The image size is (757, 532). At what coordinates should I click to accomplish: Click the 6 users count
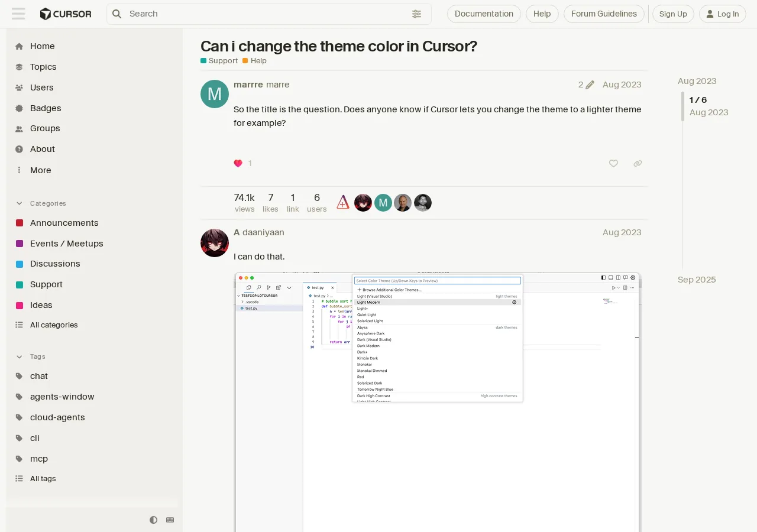317,203
